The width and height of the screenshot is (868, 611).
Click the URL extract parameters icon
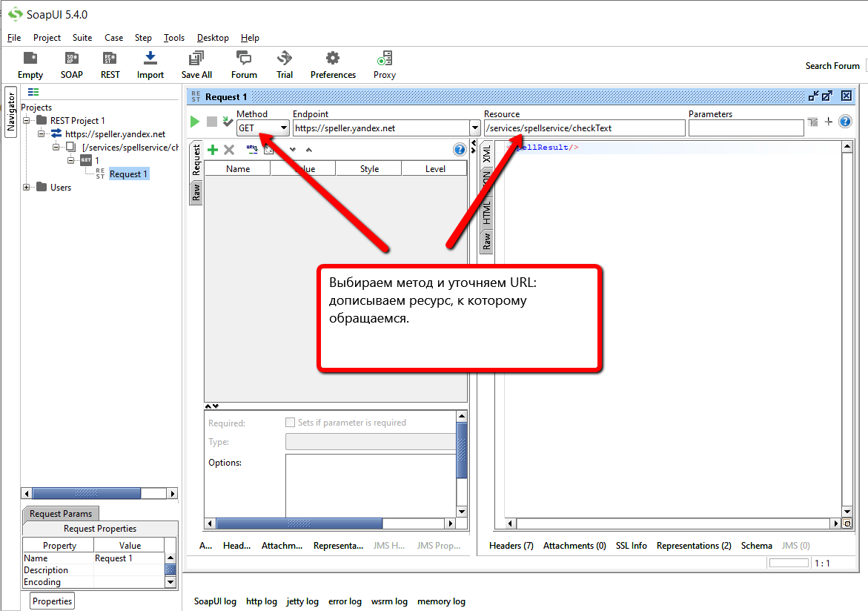(252, 150)
